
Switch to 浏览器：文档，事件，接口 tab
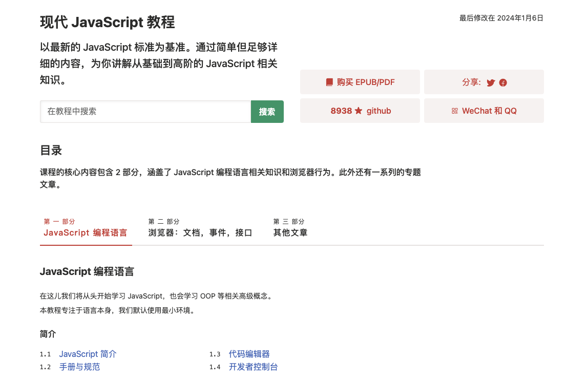click(200, 228)
